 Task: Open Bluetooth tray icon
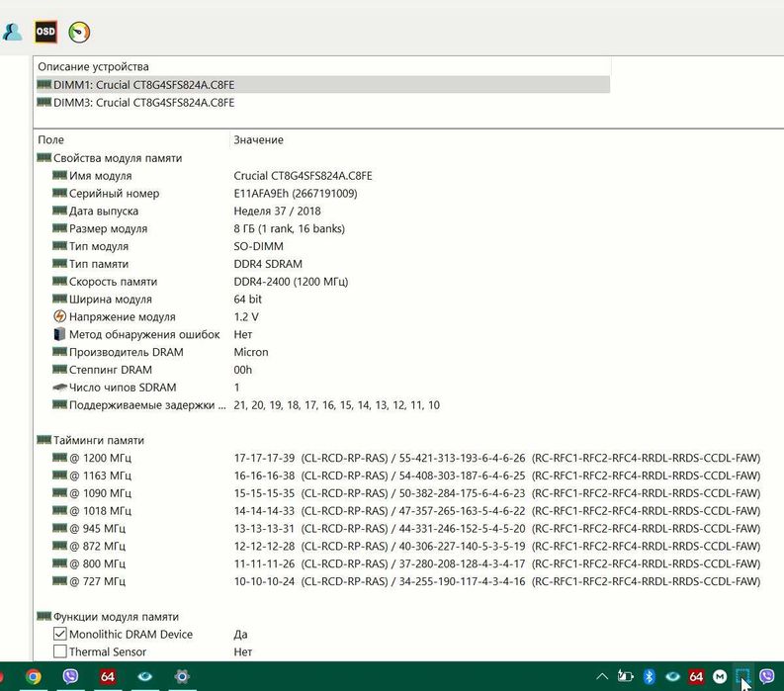tap(649, 676)
